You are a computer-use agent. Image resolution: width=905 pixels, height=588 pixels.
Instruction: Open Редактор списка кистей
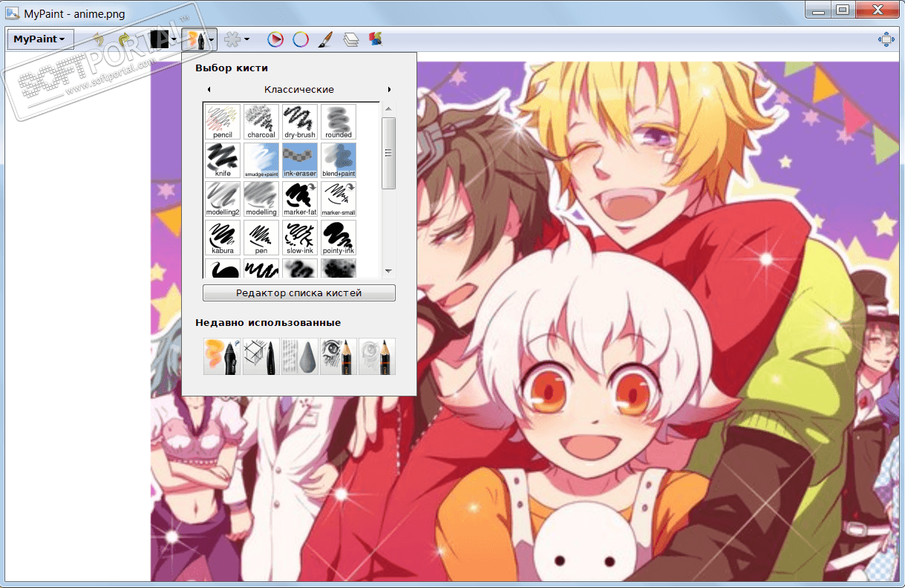pyautogui.click(x=299, y=293)
